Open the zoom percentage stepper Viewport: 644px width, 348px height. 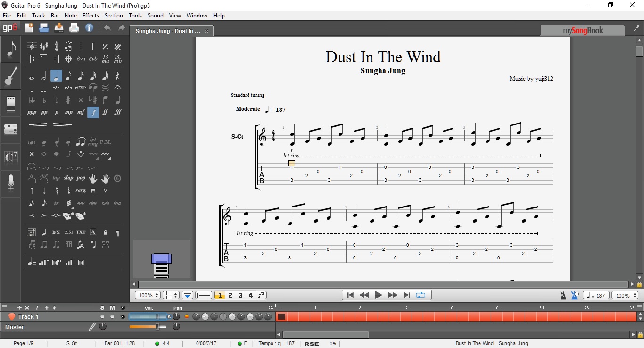pos(147,295)
